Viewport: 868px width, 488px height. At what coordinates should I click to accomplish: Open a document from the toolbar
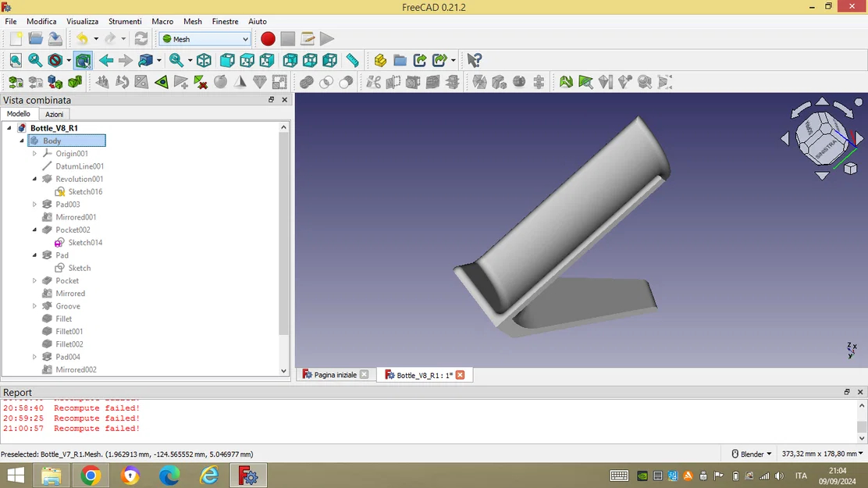point(35,39)
